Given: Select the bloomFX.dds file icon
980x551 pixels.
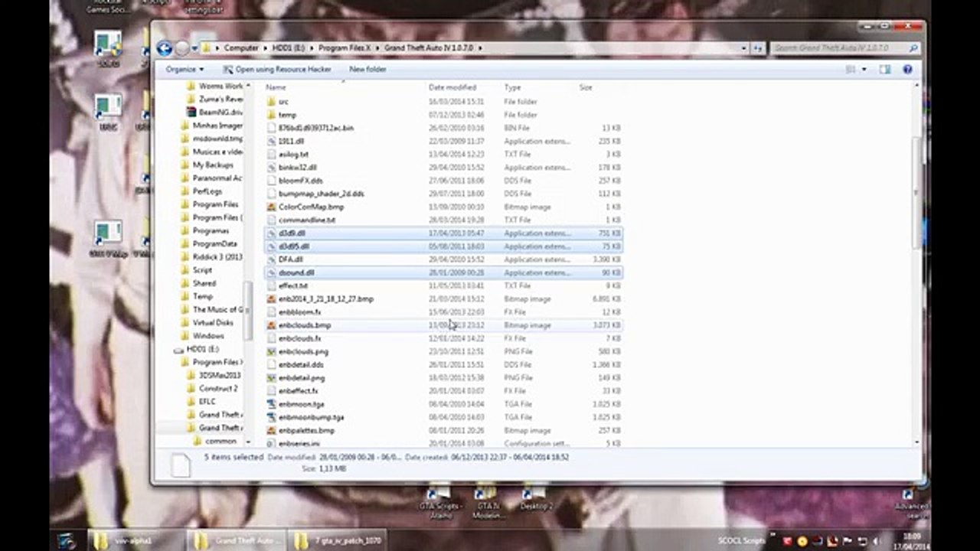Looking at the screenshot, I should point(270,181).
